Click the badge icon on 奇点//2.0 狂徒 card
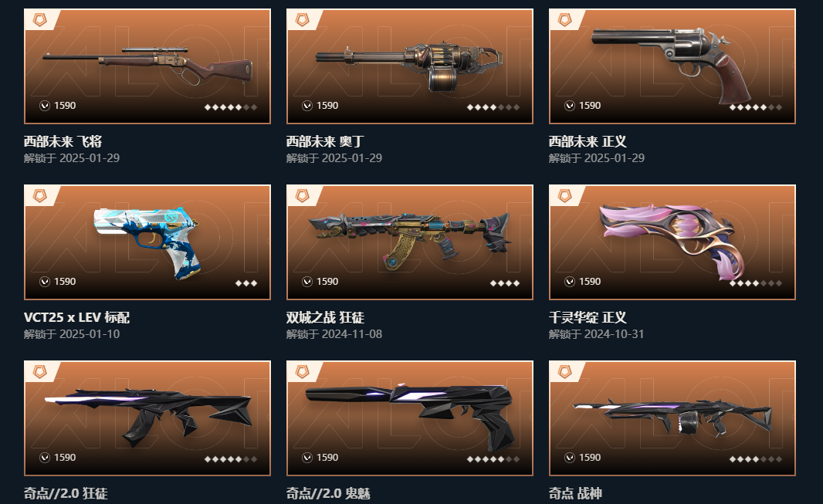Viewport: 823px width, 504px height. 40,372
